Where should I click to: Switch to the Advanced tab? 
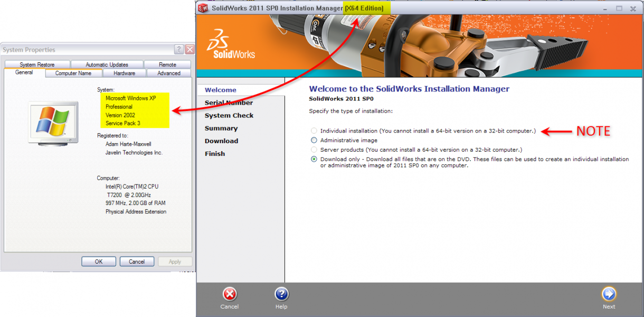169,73
